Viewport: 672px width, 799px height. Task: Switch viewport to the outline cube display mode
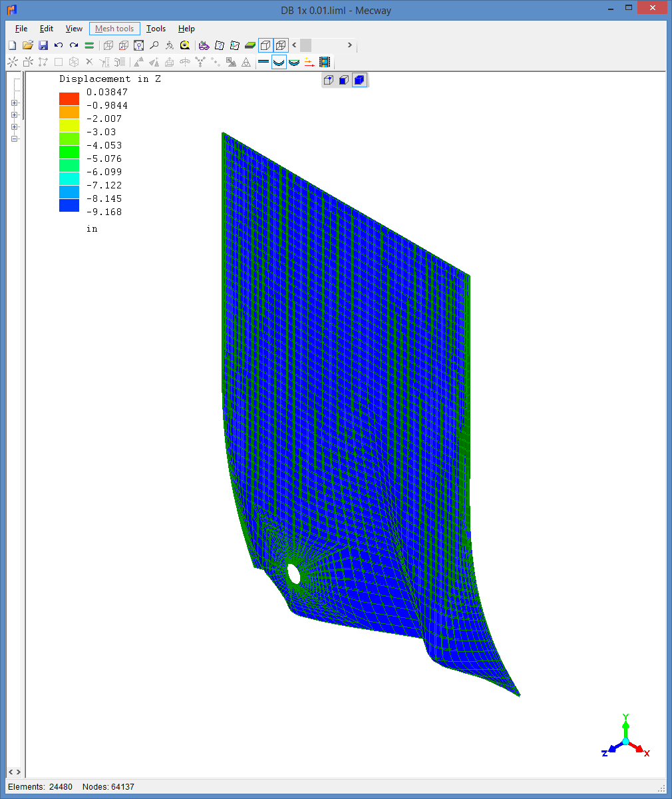(329, 81)
